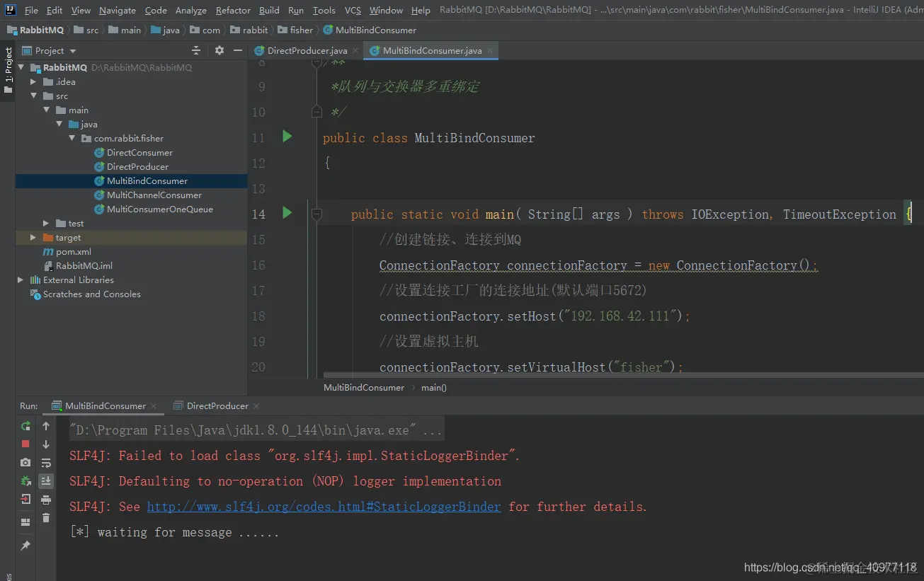Rerun MultiBindConsumer with the green rerun icon
The width and height of the screenshot is (924, 581).
[x=25, y=426]
